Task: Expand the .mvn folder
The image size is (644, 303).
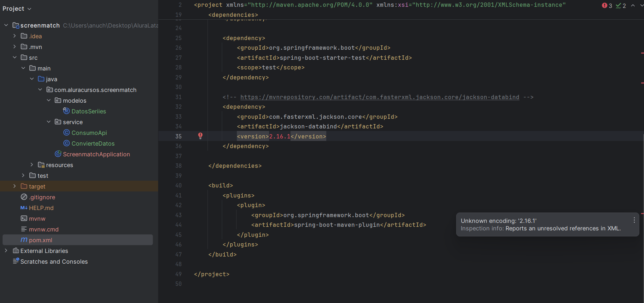Action: click(14, 47)
